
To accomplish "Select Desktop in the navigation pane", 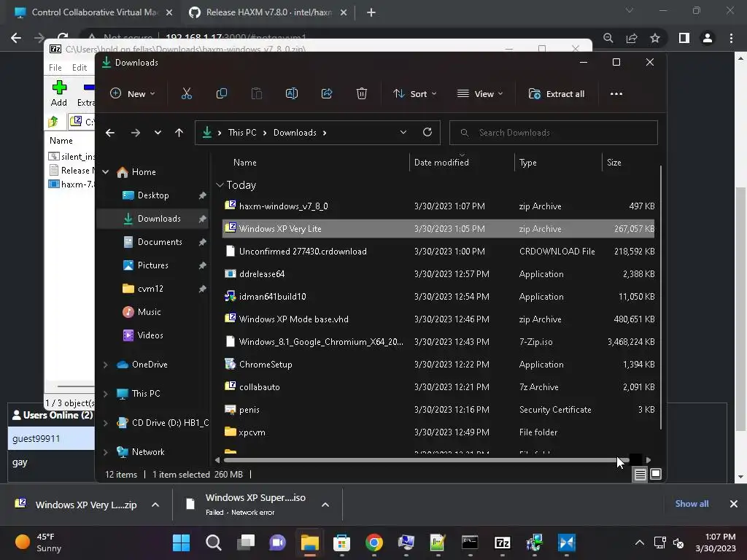I will (153, 195).
